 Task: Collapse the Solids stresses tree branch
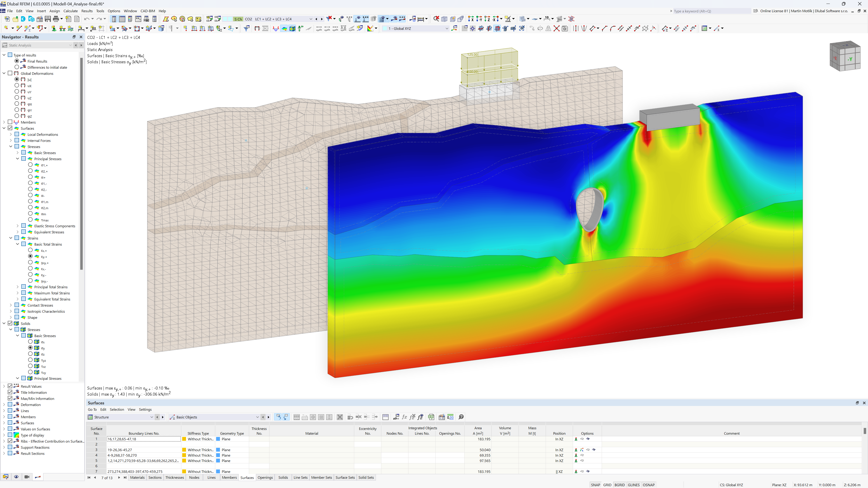11,329
